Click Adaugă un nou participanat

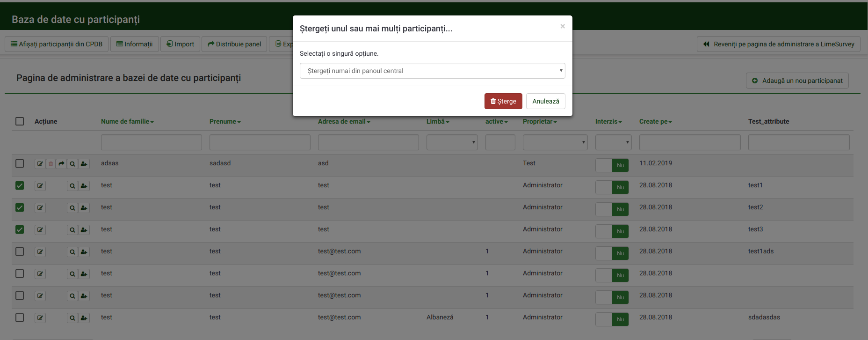click(797, 81)
